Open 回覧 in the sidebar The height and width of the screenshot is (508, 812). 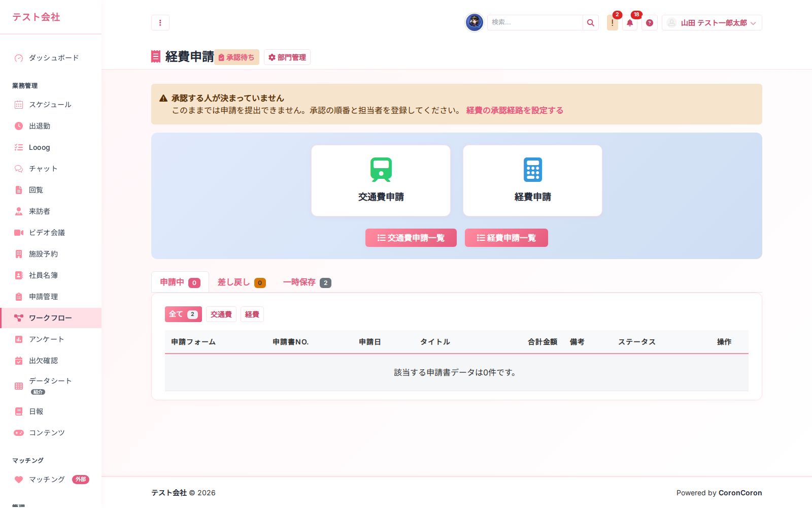pyautogui.click(x=51, y=190)
